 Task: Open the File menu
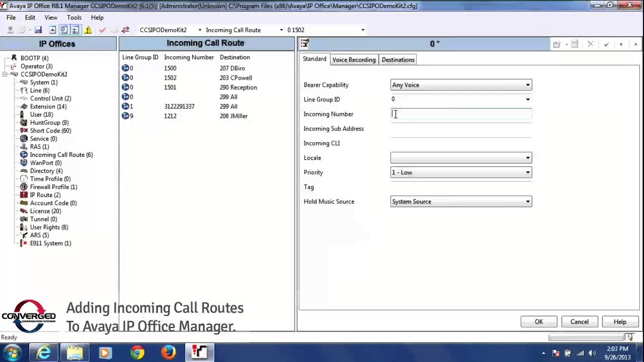(11, 18)
